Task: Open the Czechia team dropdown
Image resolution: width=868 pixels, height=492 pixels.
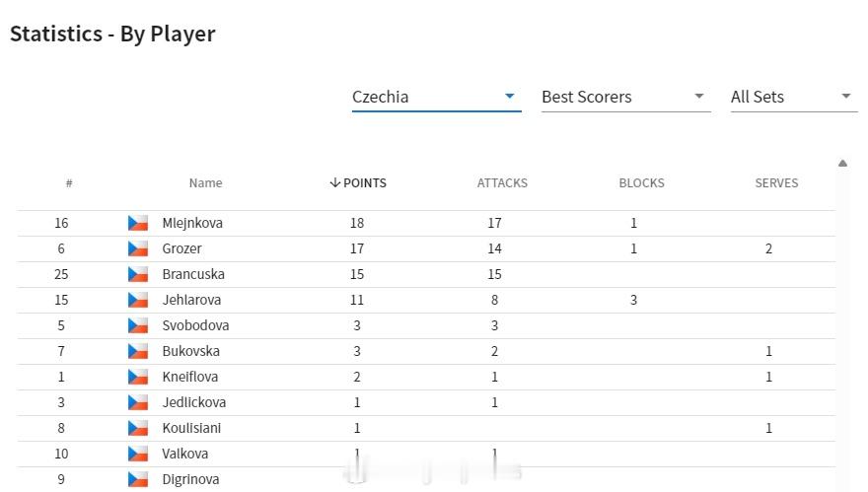Action: 436,97
